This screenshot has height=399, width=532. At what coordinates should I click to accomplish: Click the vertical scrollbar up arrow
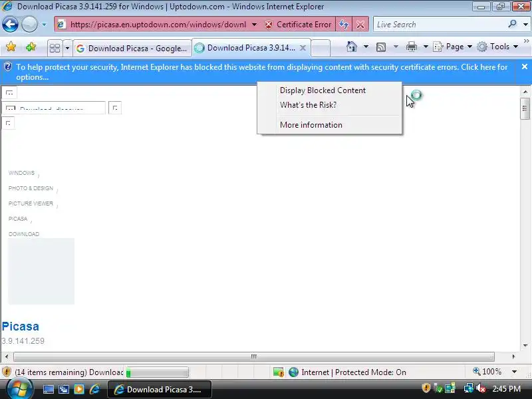(x=525, y=92)
